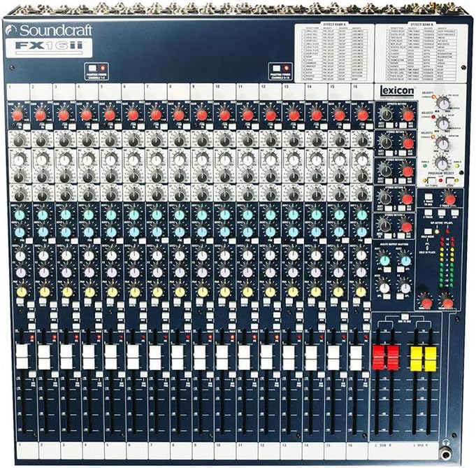Turn the Lexicon Adjust 3 knob
476x468 pixels.
(x=442, y=143)
